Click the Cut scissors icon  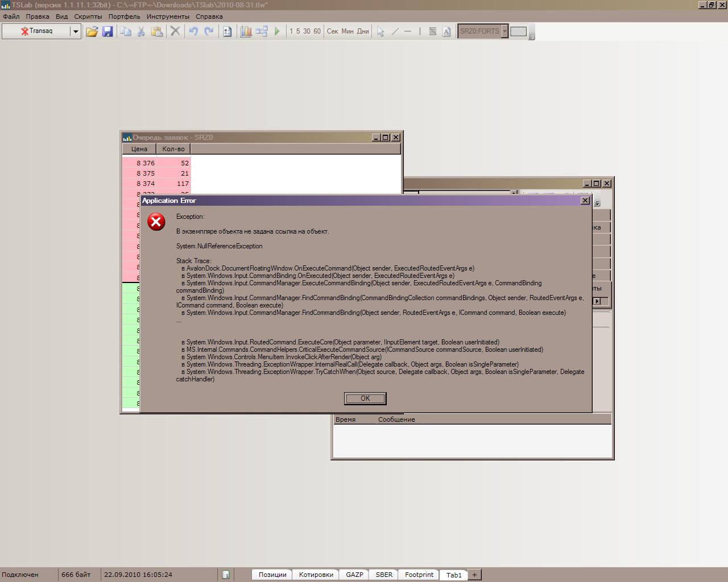point(141,31)
